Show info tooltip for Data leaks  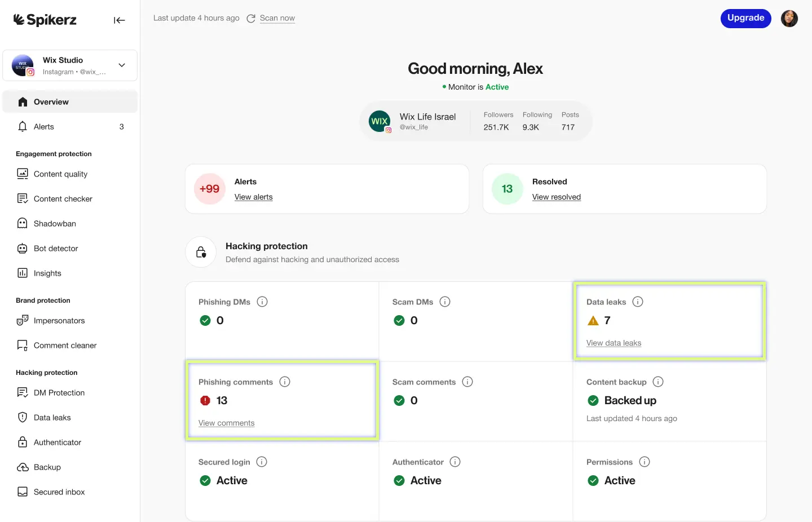point(638,302)
